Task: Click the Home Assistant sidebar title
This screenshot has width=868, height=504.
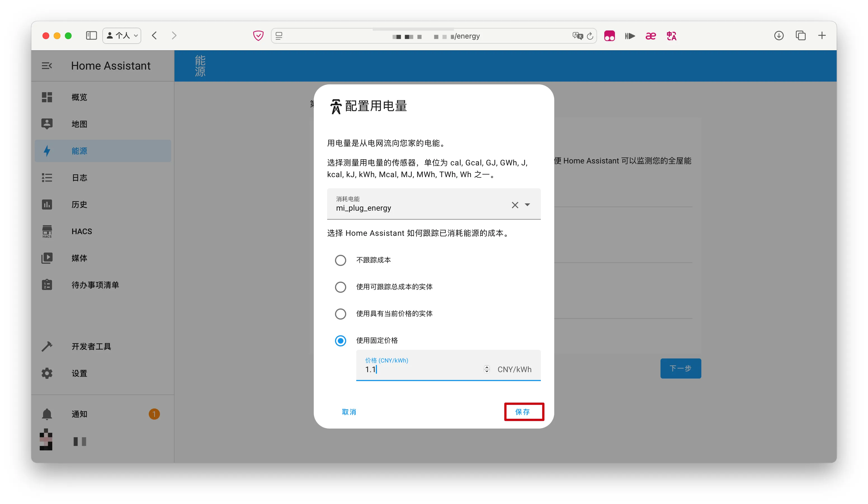Action: [110, 66]
